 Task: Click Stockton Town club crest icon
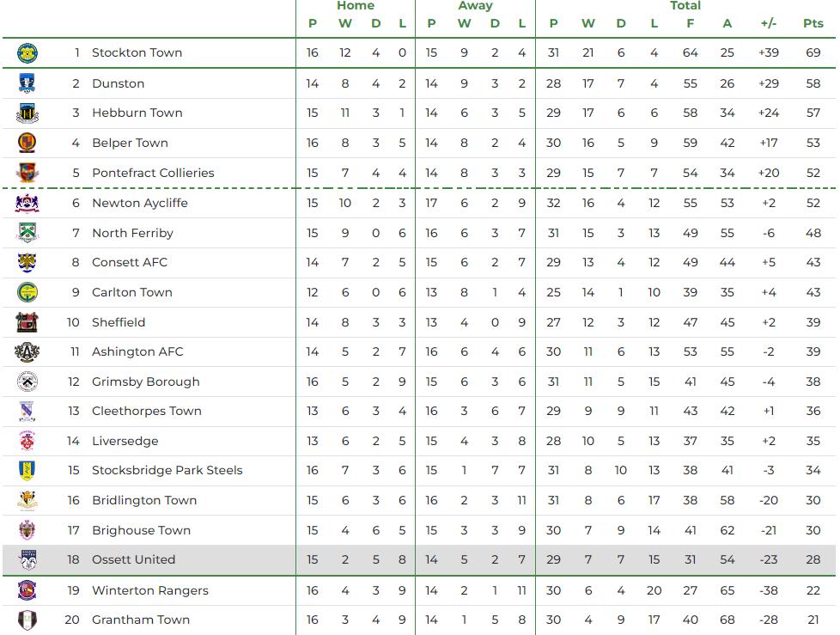[x=27, y=53]
